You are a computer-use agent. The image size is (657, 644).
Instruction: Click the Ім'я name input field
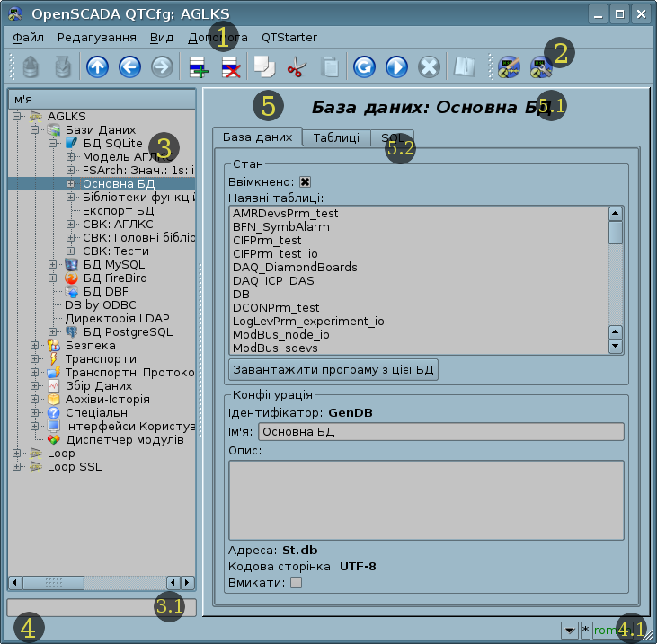click(x=441, y=432)
